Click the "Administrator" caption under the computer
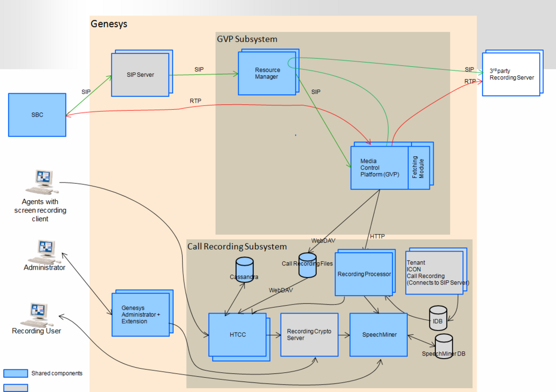 pos(44,268)
